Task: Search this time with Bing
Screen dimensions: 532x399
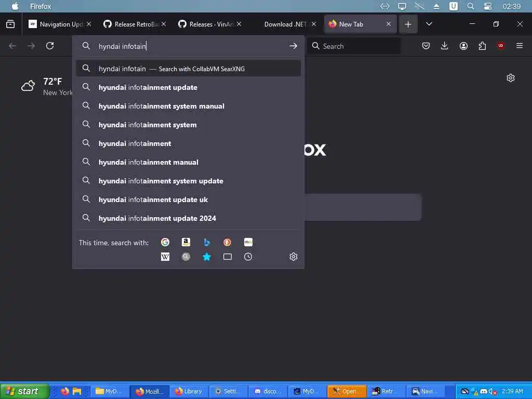Action: tap(207, 242)
